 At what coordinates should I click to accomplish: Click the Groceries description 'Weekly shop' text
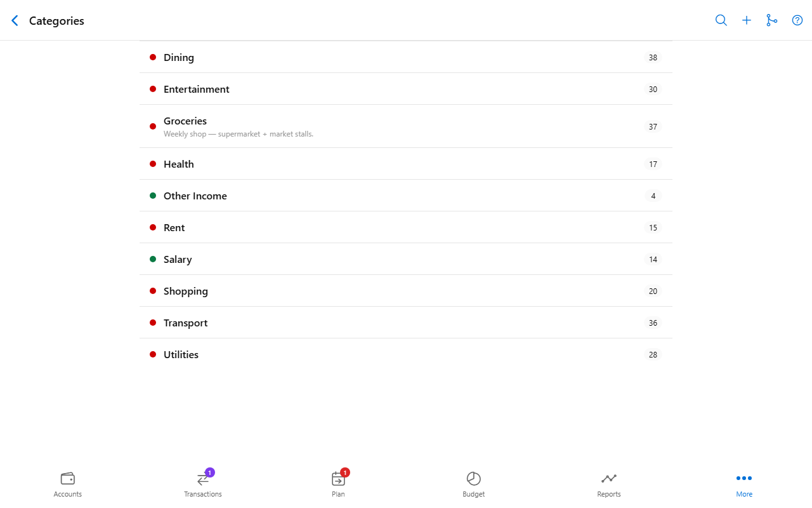239,134
